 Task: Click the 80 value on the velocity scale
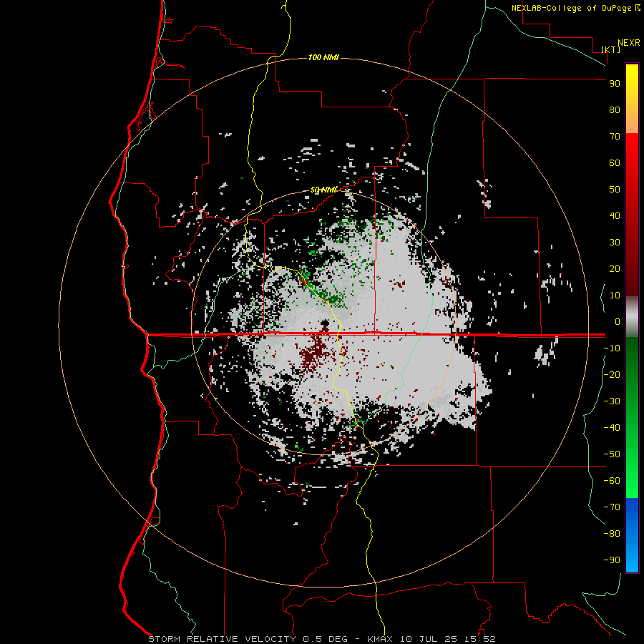pyautogui.click(x=615, y=110)
